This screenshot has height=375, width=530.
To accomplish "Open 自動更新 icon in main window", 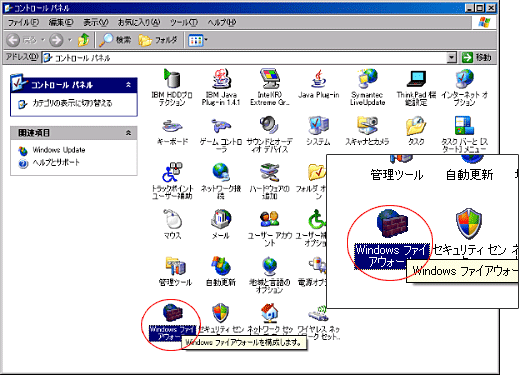I will pyautogui.click(x=221, y=266).
